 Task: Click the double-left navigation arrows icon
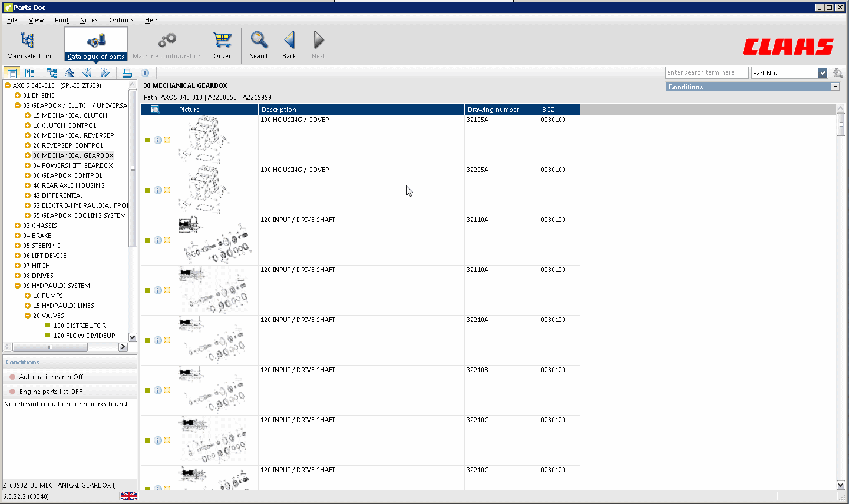87,72
